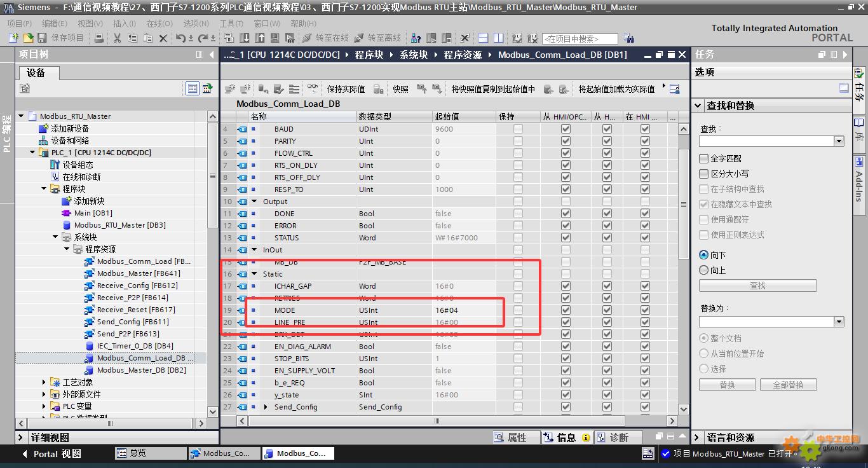868x468 pixels.
Task: Open the 查找 combo box dropdown
Action: click(839, 141)
